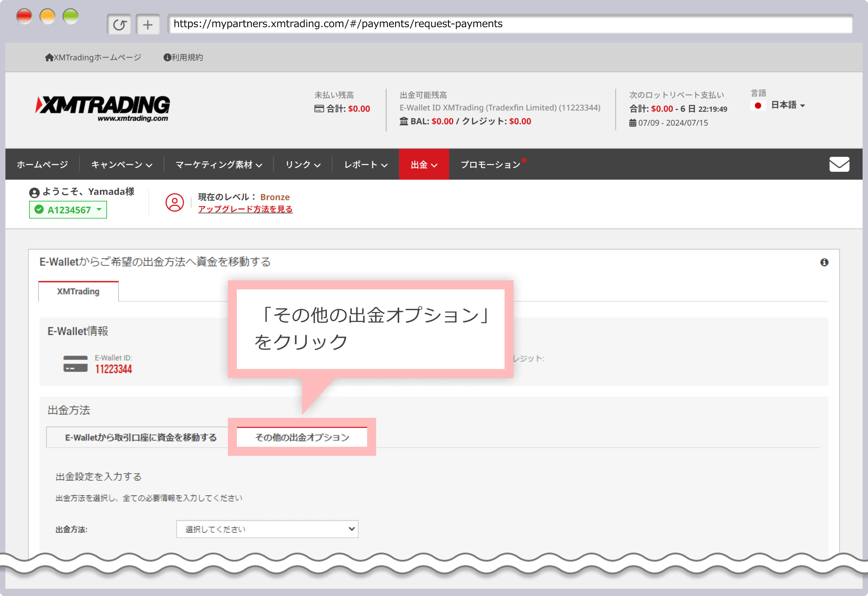The height and width of the screenshot is (596, 868).
Task: Open the 出金 menu
Action: click(424, 165)
